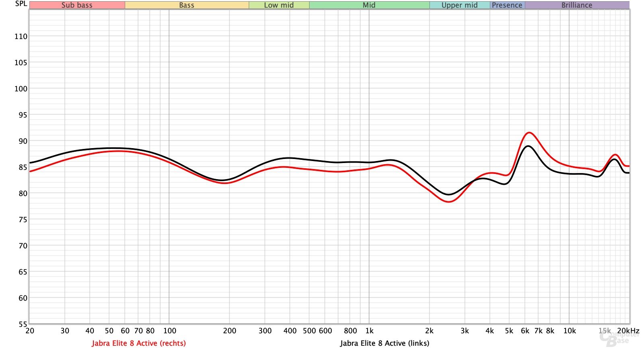Select the Low mid band header
Image resolution: width=644 pixels, height=351 pixels.
[x=279, y=5]
